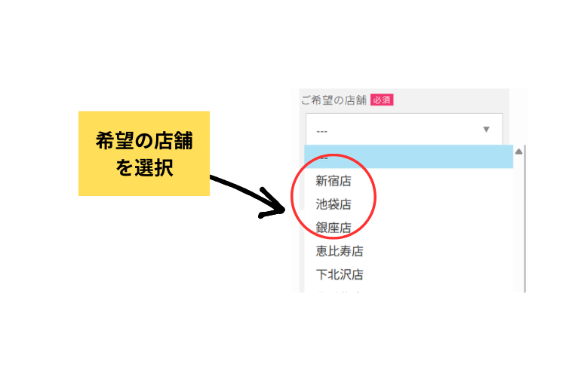Click the pink 必須 required badge
The height and width of the screenshot is (392, 581).
382,100
